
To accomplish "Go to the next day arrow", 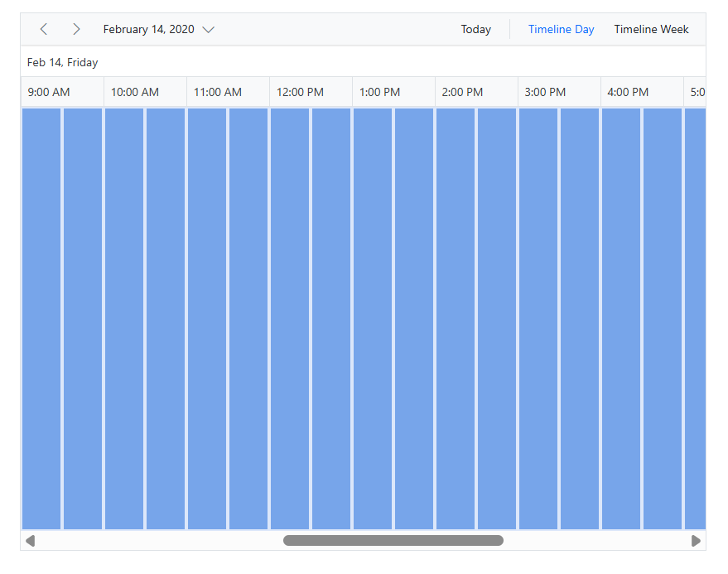I will click(x=76, y=29).
